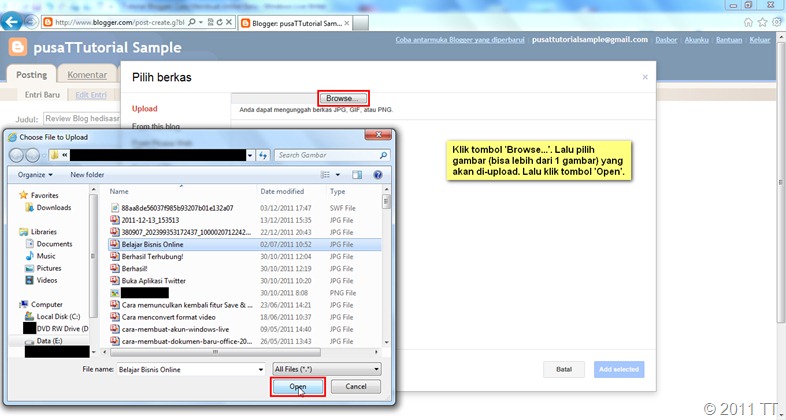786x420 pixels.
Task: Select the Entri Baru subtab
Action: pyautogui.click(x=42, y=94)
